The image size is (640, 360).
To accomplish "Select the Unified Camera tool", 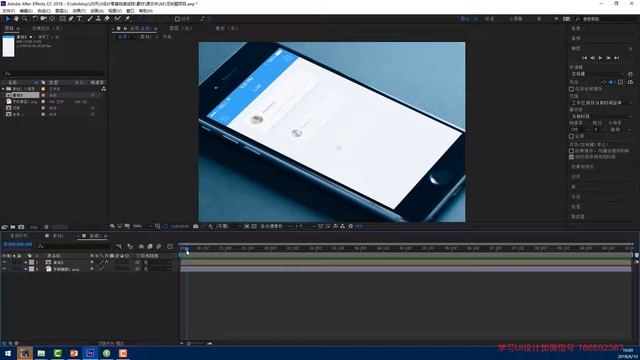I will [x=43, y=19].
